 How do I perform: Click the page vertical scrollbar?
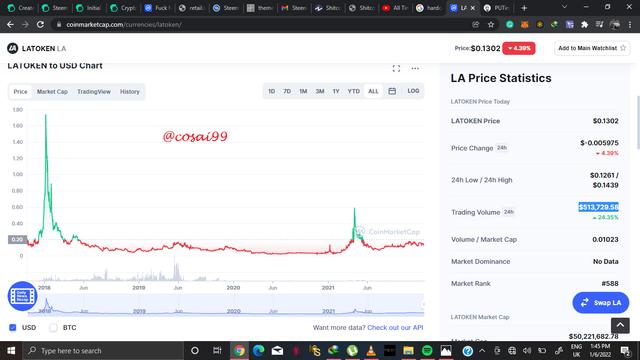(638, 122)
